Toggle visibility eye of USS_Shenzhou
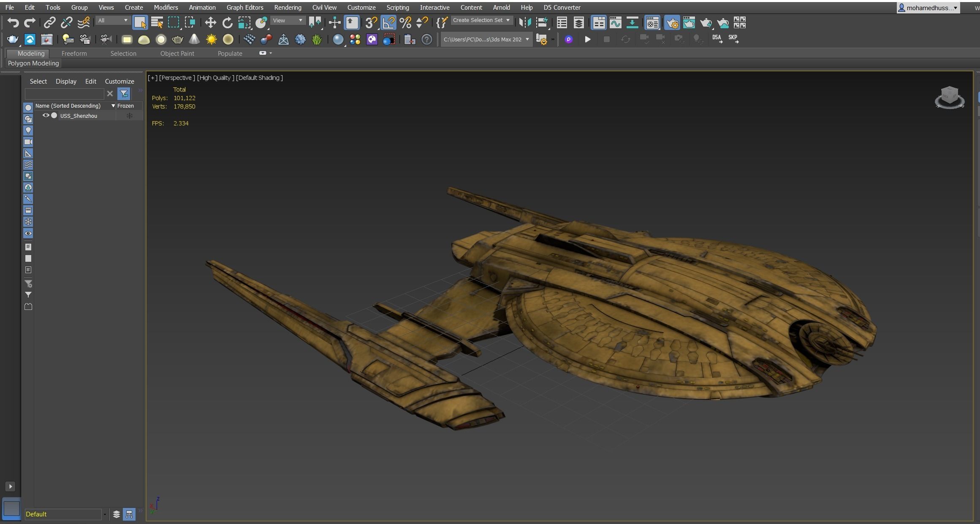The image size is (980, 524). coord(46,116)
